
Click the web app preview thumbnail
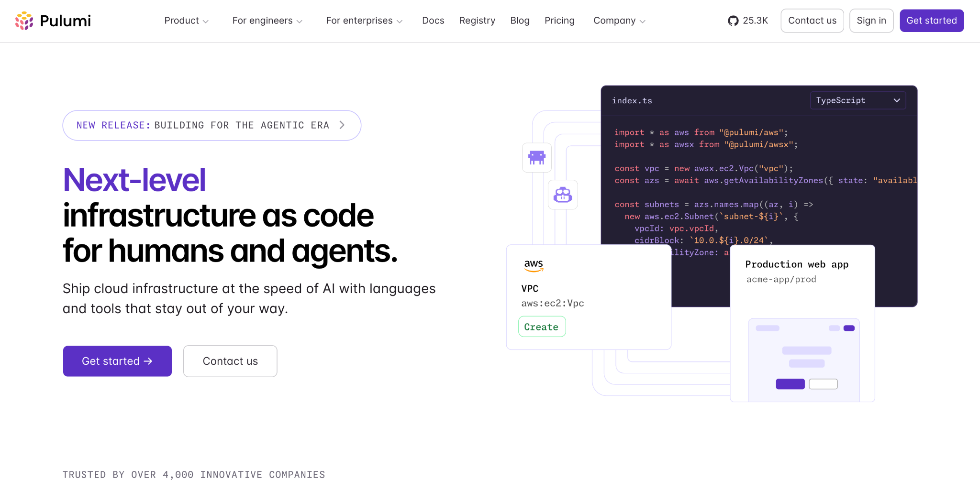pos(804,360)
